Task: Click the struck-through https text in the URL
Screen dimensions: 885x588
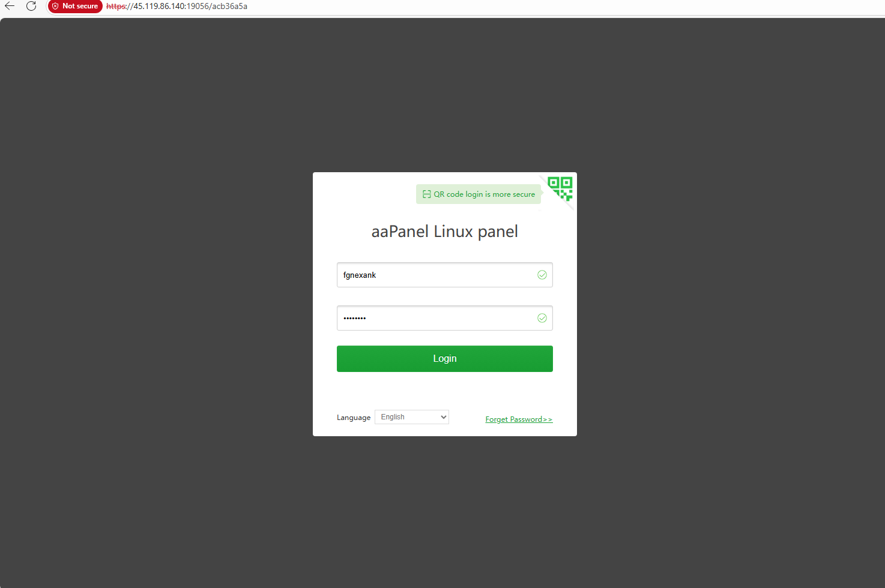Action: click(116, 6)
